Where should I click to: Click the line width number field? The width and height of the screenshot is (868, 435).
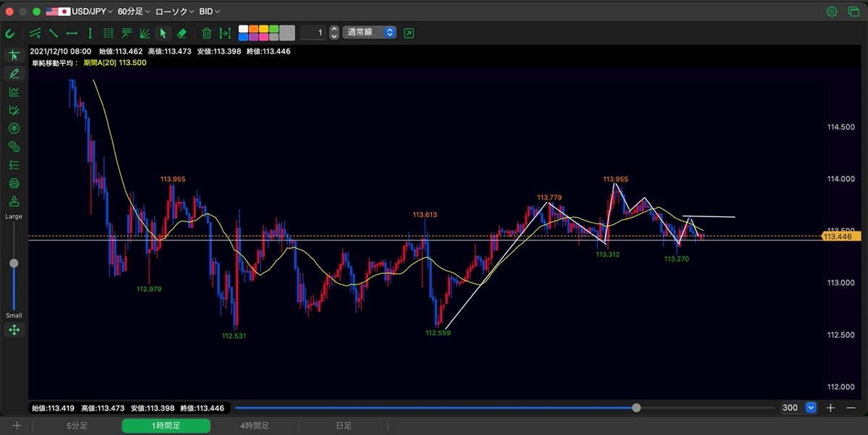click(x=312, y=33)
